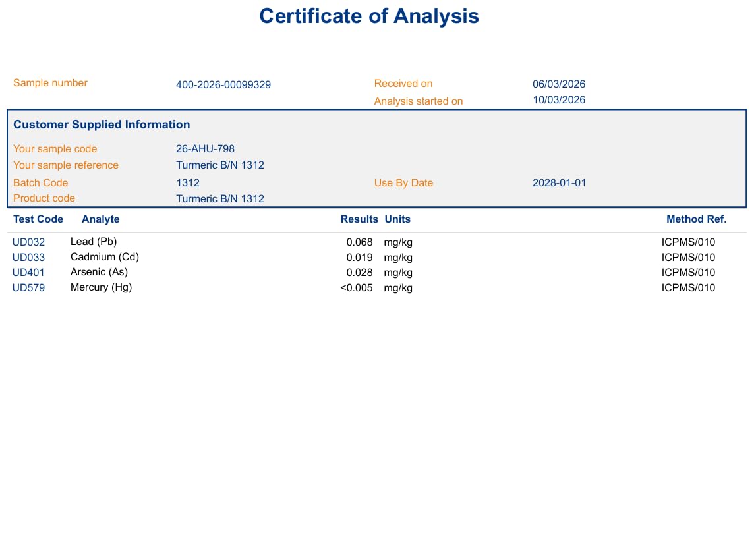Select the Cadmium (Cd) analyte
The height and width of the screenshot is (554, 756).
coord(105,257)
